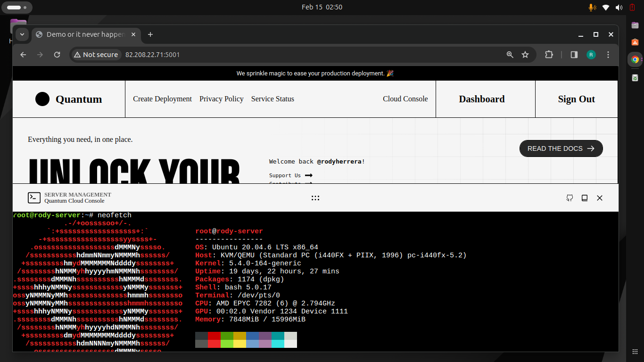This screenshot has height=362, width=644.
Task: Click the volume speaker icon
Action: tap(619, 7)
